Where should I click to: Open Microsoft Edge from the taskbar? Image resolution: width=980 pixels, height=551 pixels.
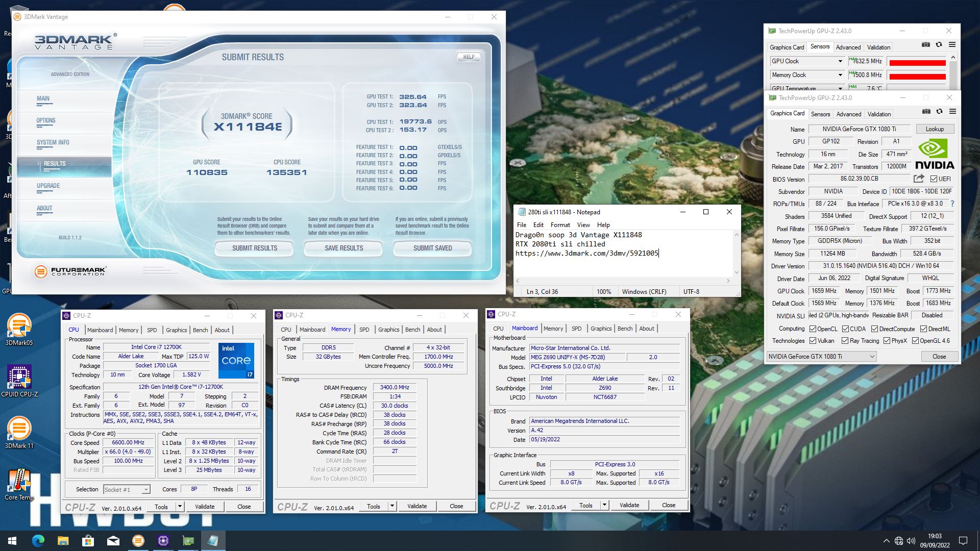(x=38, y=541)
